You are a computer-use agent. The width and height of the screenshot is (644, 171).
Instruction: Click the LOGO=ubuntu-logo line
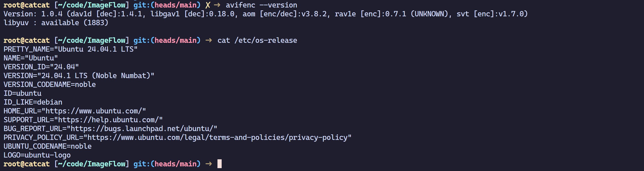coord(37,155)
